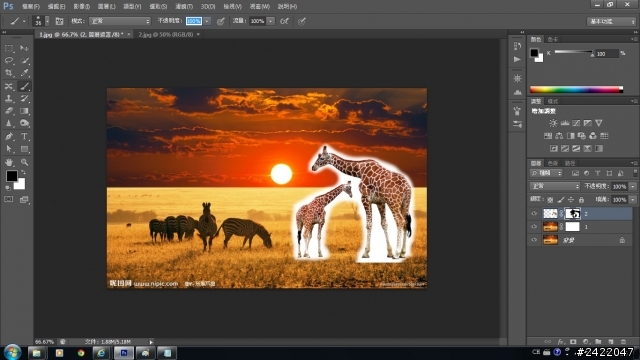Open the Edit menu
This screenshot has width=640, height=360.
pos(56,7)
